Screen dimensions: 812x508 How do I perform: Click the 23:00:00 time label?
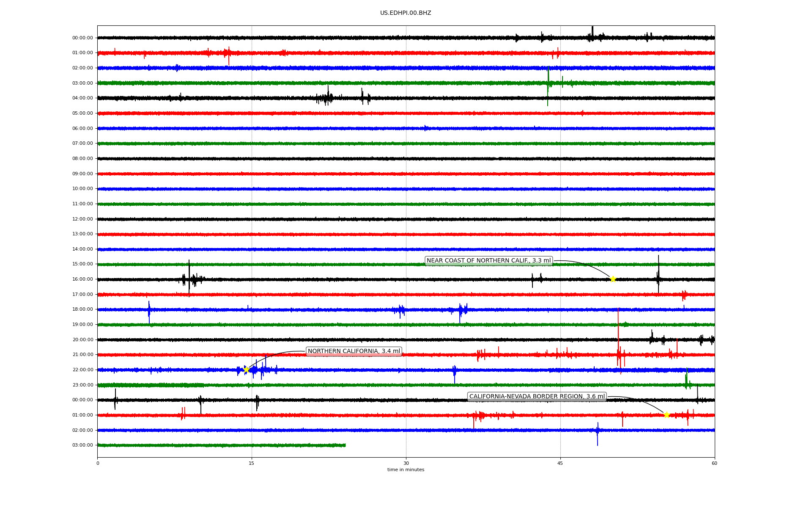82,385
